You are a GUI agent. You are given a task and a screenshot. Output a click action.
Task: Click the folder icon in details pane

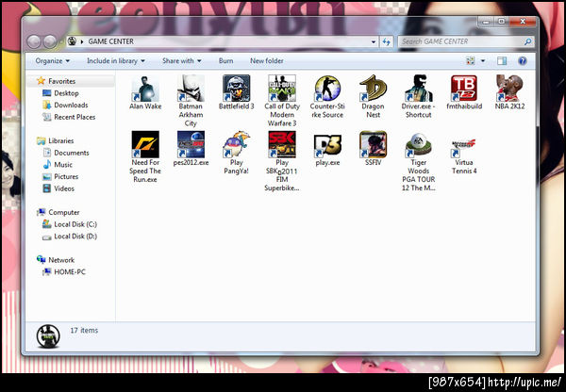coord(48,336)
